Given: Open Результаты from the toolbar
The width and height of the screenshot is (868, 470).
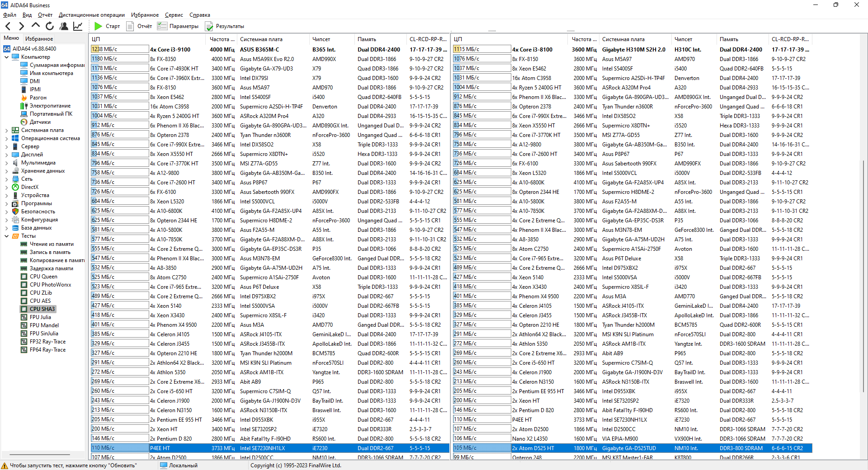Looking at the screenshot, I should 225,26.
